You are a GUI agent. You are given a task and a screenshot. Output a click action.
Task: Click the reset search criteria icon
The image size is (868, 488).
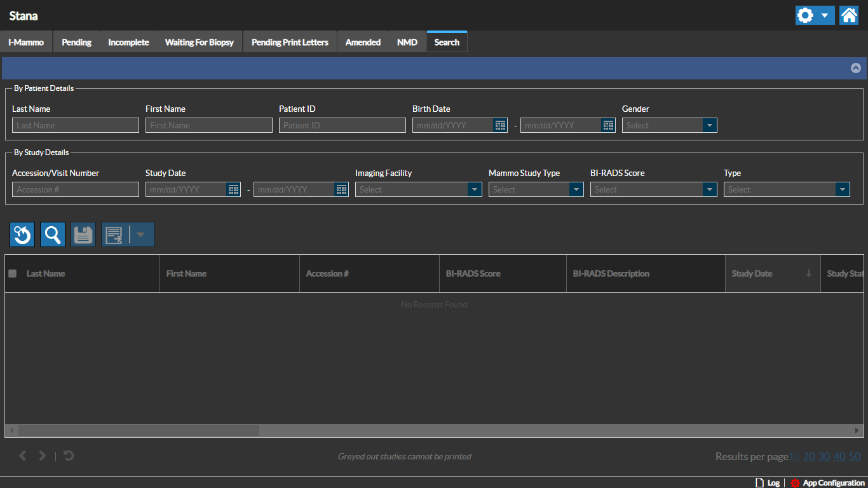(x=22, y=234)
